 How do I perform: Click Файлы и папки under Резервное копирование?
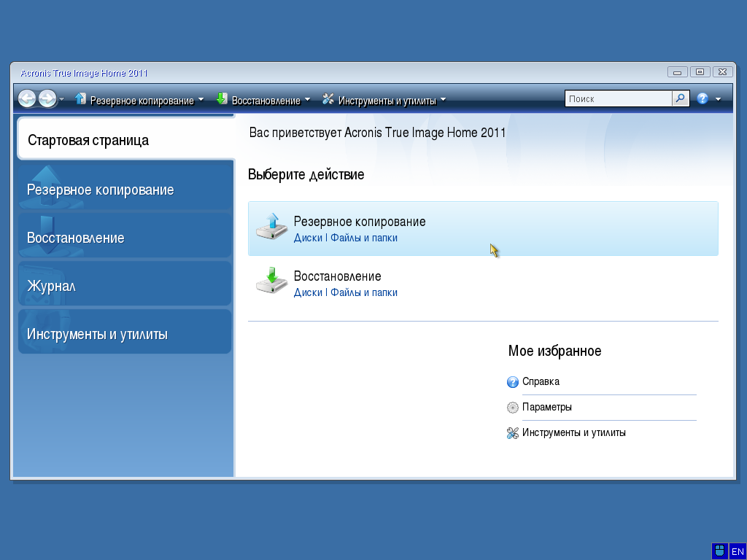click(x=364, y=238)
